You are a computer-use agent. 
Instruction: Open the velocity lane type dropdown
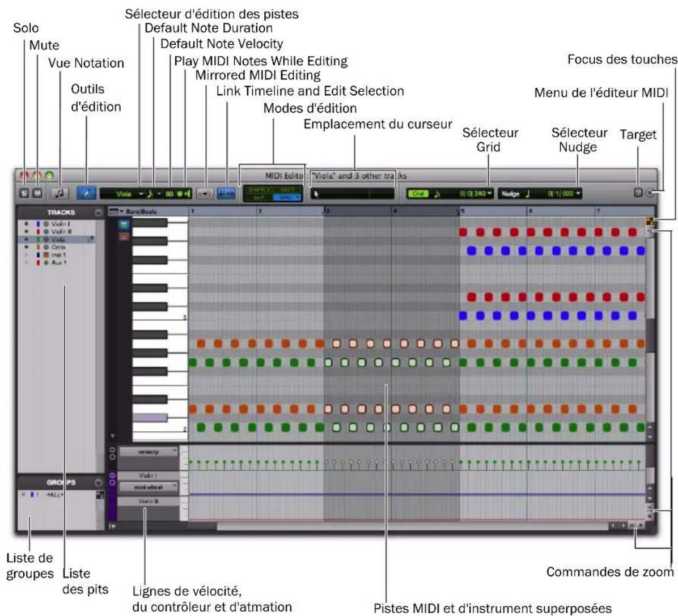click(149, 452)
